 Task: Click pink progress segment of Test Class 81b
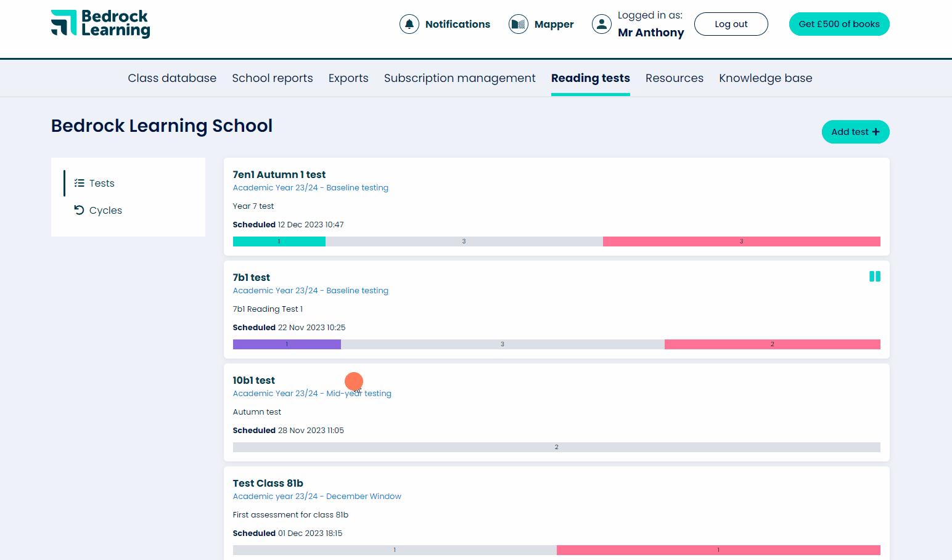[x=718, y=550]
